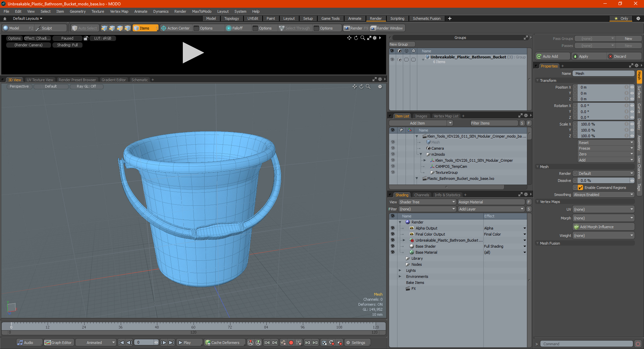The height and width of the screenshot is (349, 644).
Task: Open Smoothing Always Enabled dropdown
Action: [603, 195]
